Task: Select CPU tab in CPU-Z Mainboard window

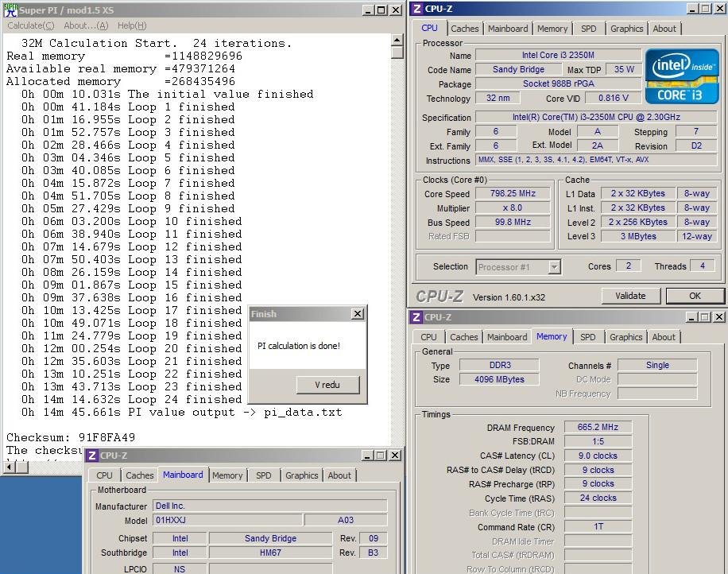Action: [x=104, y=475]
